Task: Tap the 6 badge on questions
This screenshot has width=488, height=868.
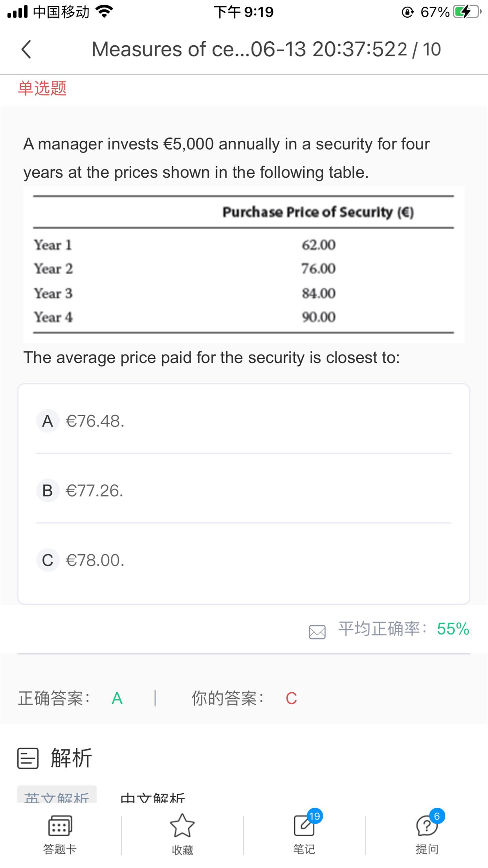Action: (x=437, y=816)
